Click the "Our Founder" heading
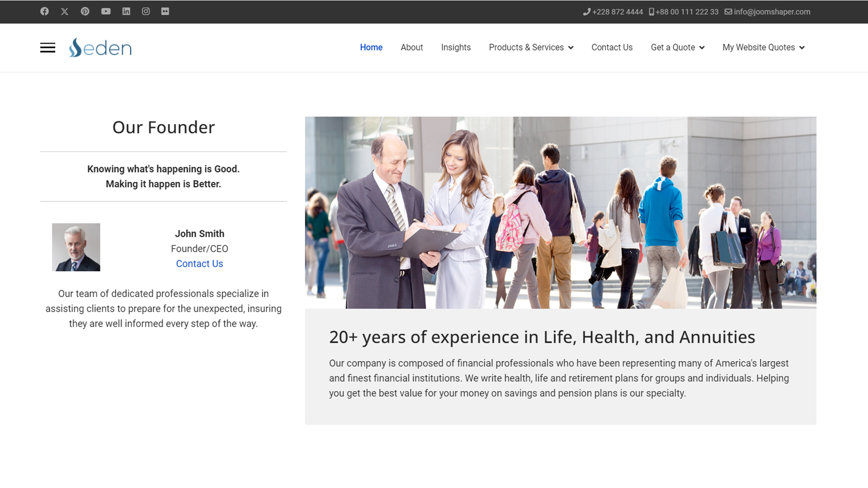This screenshot has height=488, width=868. pyautogui.click(x=164, y=127)
